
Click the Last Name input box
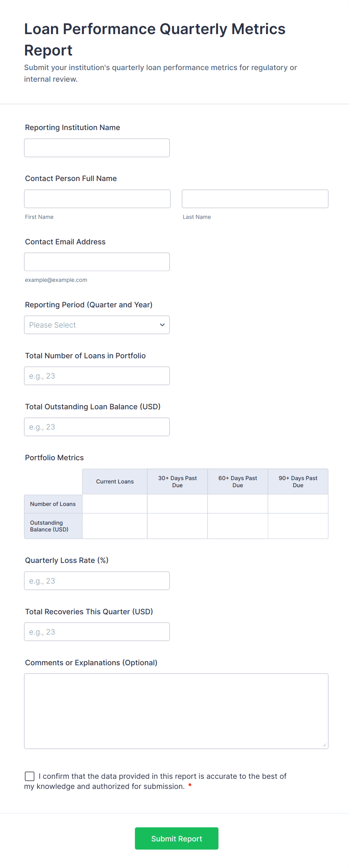pyautogui.click(x=255, y=199)
